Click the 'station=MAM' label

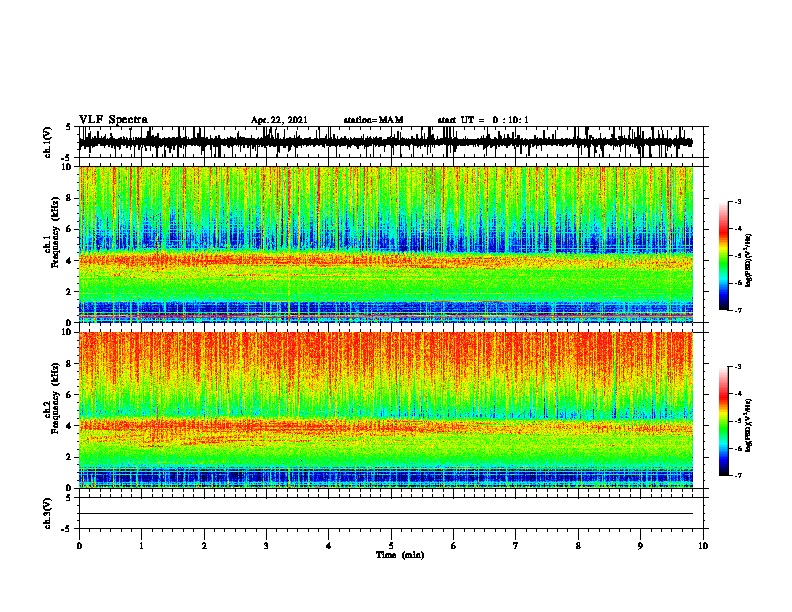coord(373,120)
